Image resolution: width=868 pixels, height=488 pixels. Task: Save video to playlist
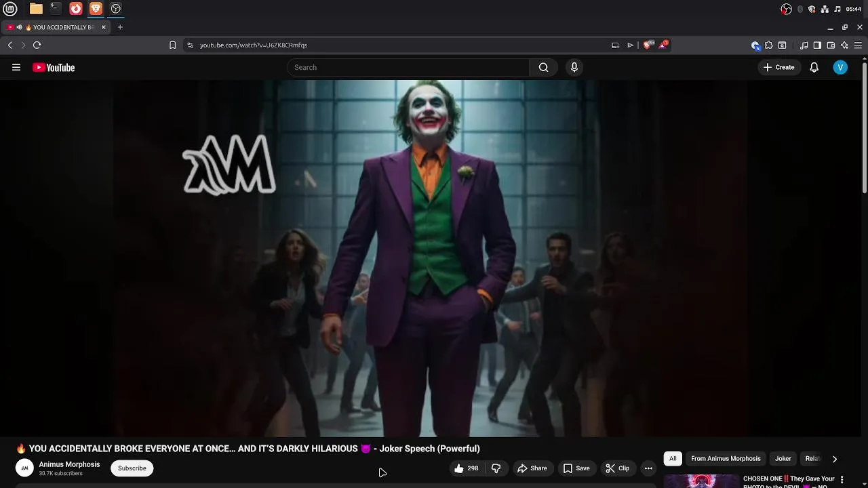576,468
